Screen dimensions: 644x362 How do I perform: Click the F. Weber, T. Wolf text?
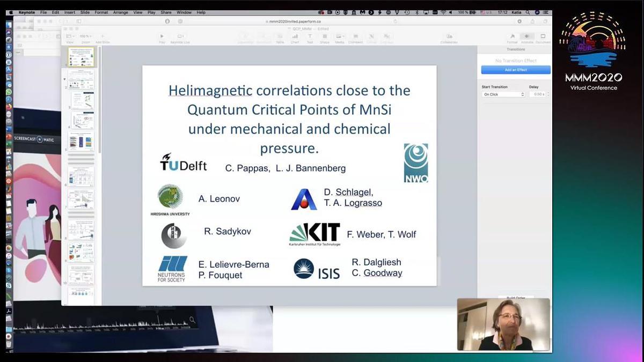[x=382, y=234]
